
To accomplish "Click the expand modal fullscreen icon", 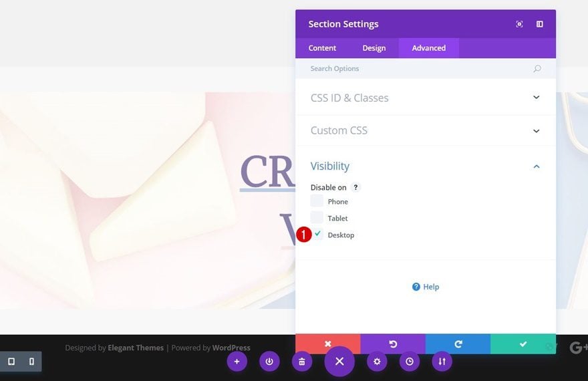I will click(519, 24).
